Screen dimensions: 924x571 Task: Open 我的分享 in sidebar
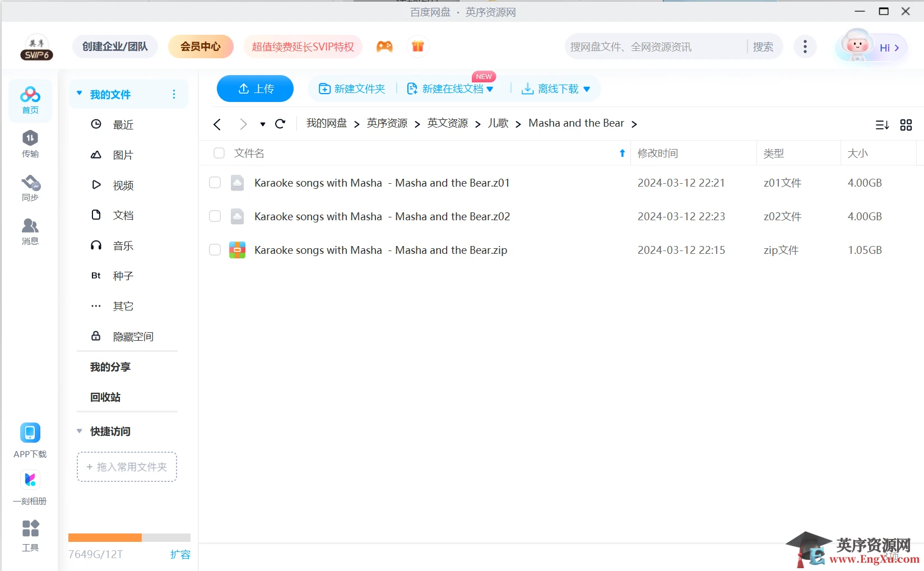110,366
